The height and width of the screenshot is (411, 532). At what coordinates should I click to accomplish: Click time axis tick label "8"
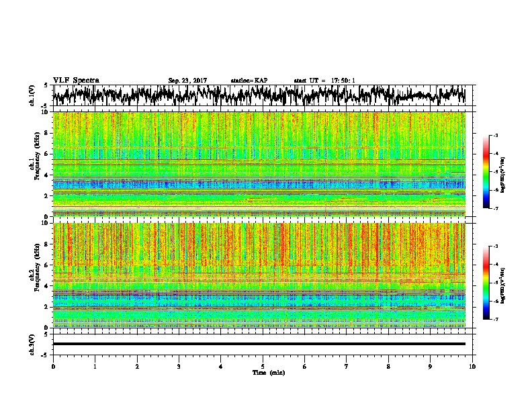[x=388, y=367]
